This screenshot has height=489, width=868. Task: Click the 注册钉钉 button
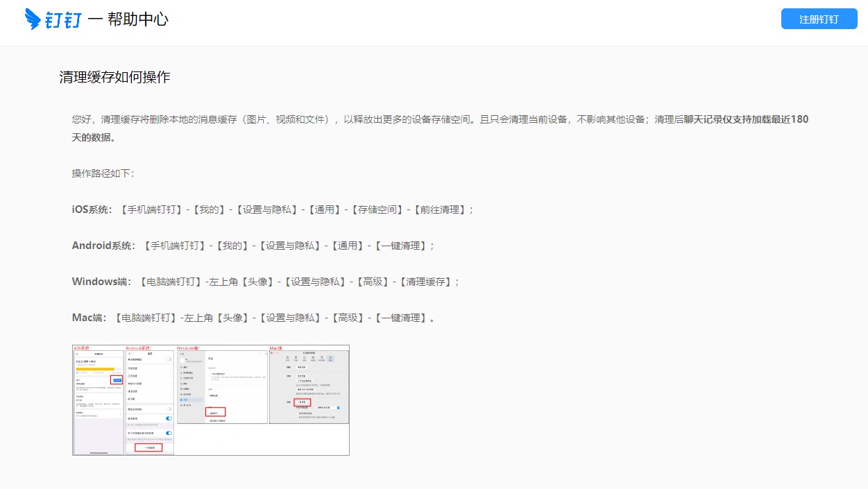tap(819, 19)
